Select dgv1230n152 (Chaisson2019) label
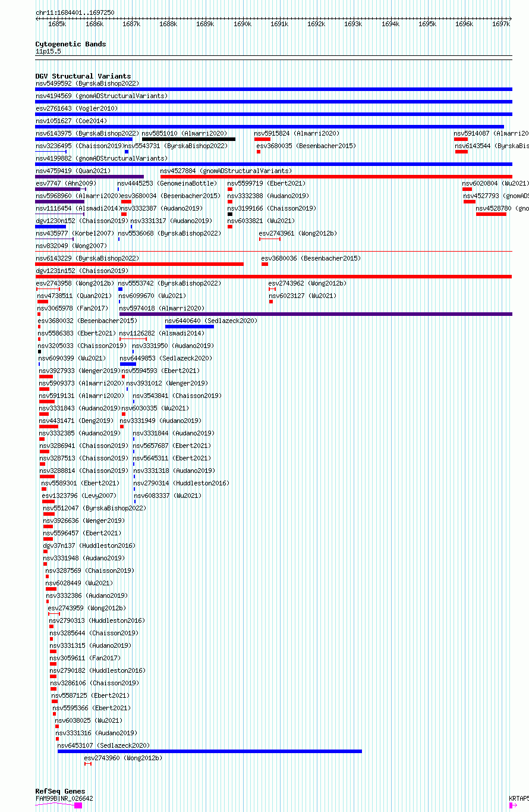This screenshot has height=812, width=529. pos(82,221)
